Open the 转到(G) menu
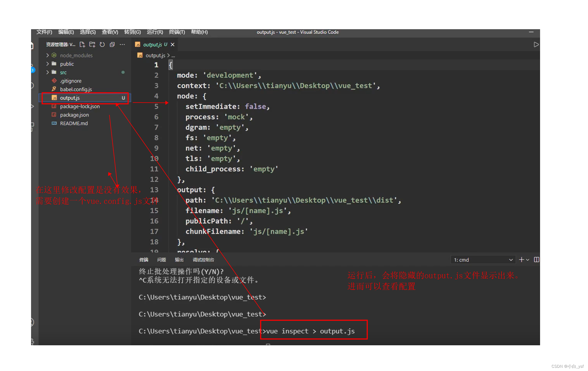This screenshot has height=371, width=588. [x=132, y=32]
